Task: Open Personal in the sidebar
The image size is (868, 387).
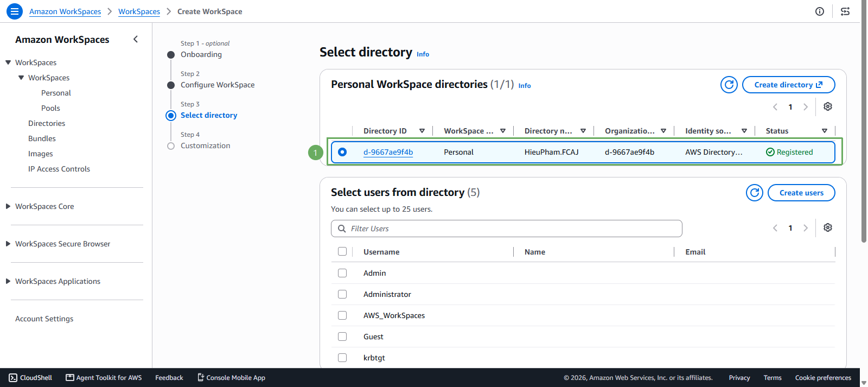Action: (56, 93)
